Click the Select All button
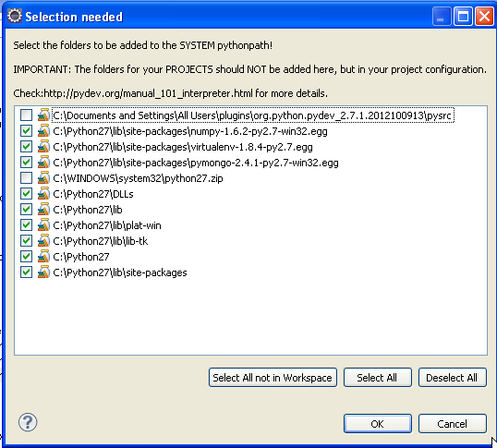 click(x=377, y=378)
